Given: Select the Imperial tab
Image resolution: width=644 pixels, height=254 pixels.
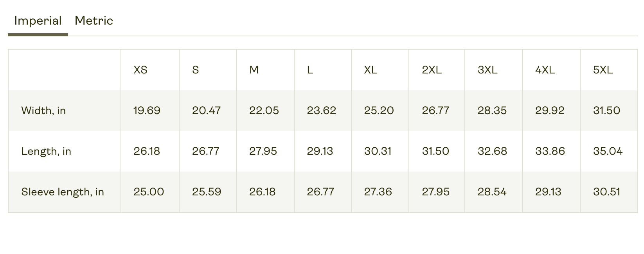Looking at the screenshot, I should 38,21.
